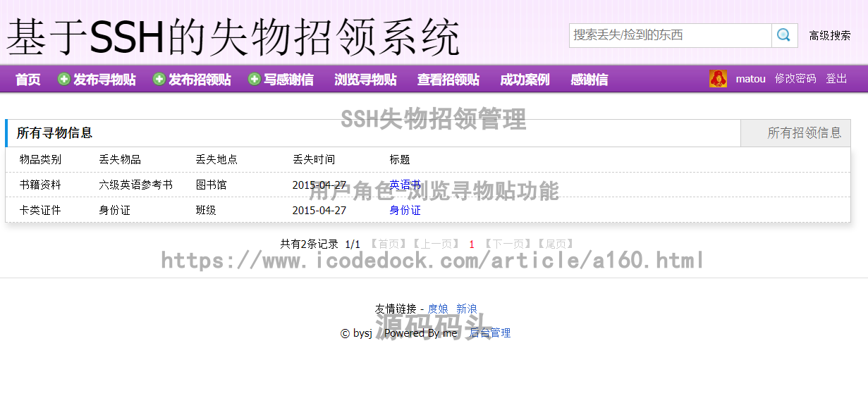Image resolution: width=868 pixels, height=410 pixels.
Task: Open the 首页 menu item
Action: tap(27, 79)
